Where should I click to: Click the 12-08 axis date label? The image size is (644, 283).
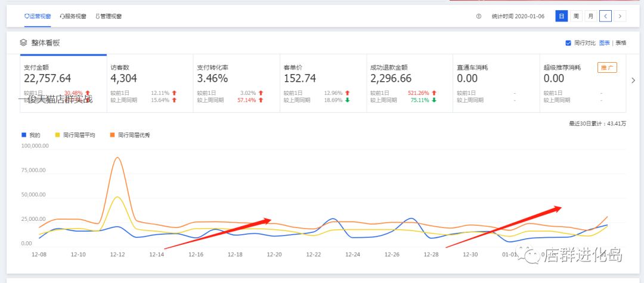pyautogui.click(x=39, y=254)
